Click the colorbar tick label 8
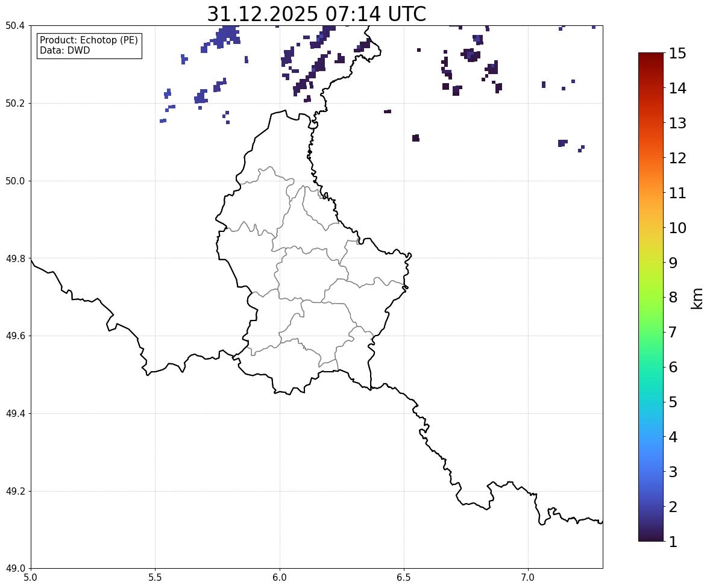710x588 pixels. coord(673,298)
